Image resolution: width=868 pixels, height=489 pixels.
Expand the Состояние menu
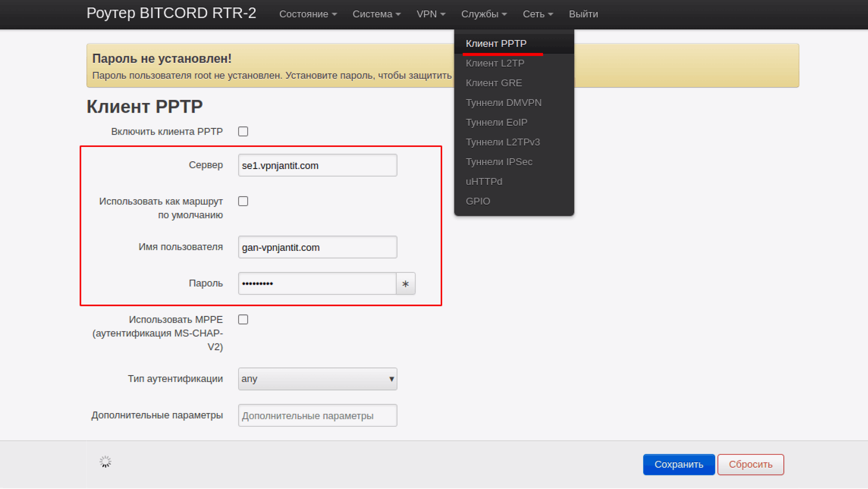click(308, 14)
